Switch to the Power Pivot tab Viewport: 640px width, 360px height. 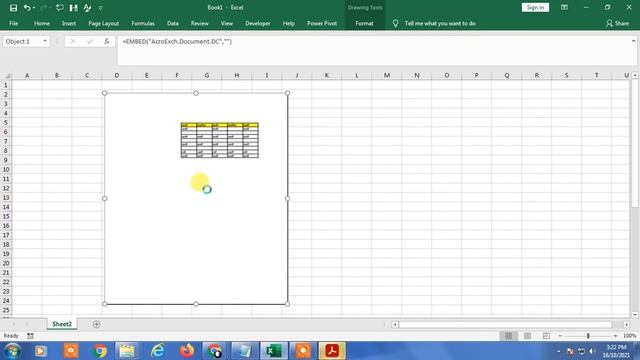(x=322, y=23)
